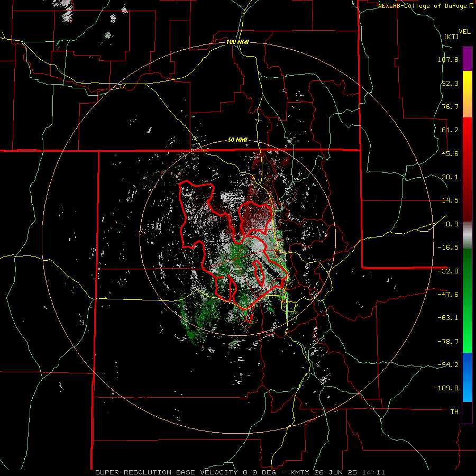The image size is (476, 476).
Task: Click the 76.7 velocity scale value
Action: point(450,106)
